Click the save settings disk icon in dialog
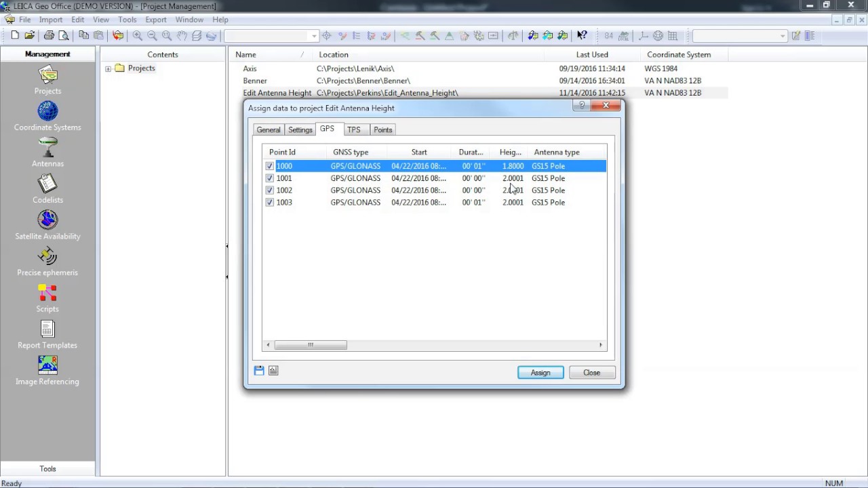 tap(259, 371)
